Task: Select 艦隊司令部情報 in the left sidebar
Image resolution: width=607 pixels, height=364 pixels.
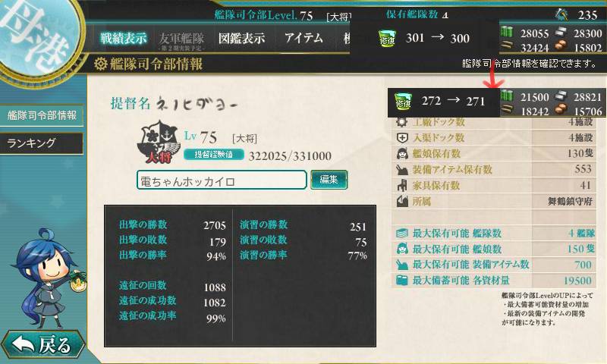Action: 42,115
